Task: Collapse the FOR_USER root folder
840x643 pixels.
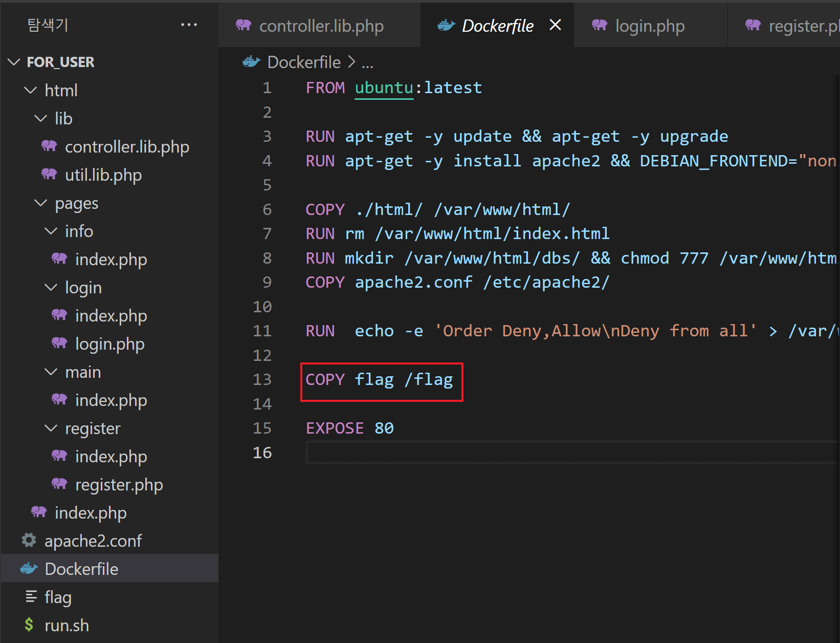Action: 14,62
